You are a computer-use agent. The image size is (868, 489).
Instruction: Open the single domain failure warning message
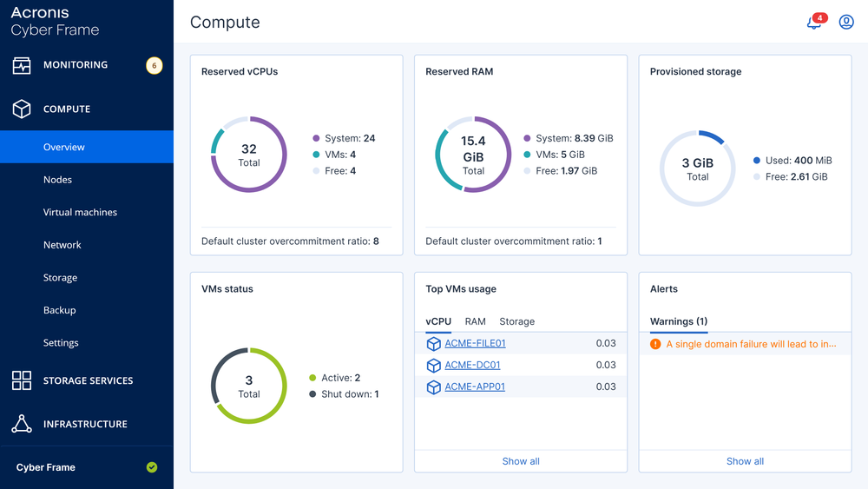(x=751, y=344)
